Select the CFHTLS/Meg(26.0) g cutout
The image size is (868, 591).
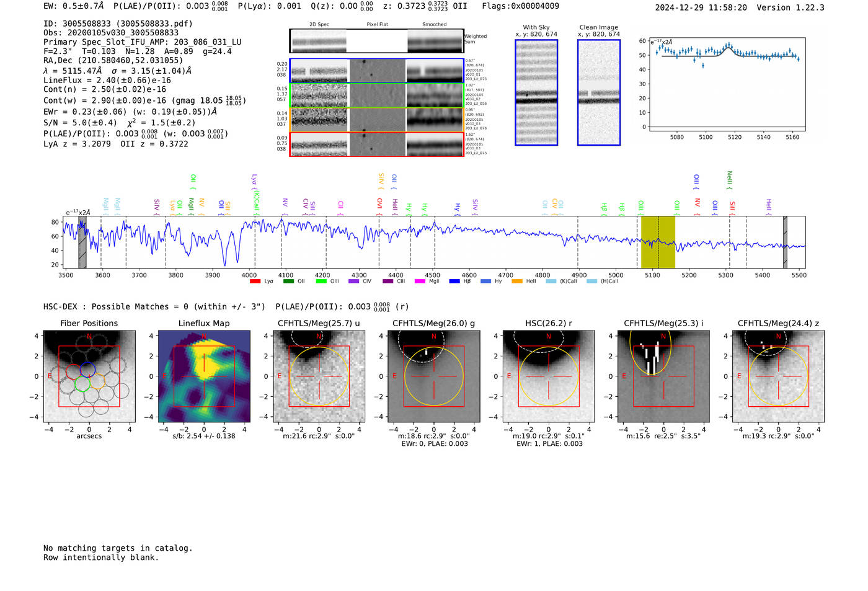coord(433,376)
